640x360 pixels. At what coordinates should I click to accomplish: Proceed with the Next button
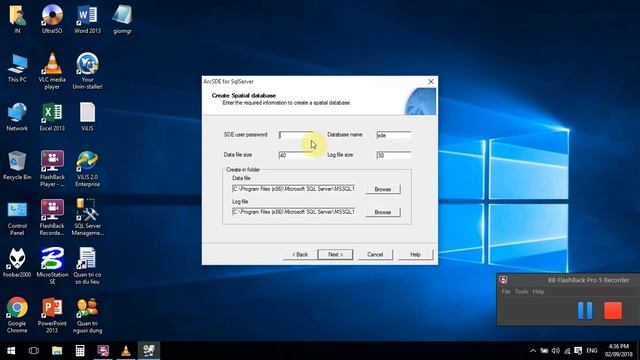(335, 254)
